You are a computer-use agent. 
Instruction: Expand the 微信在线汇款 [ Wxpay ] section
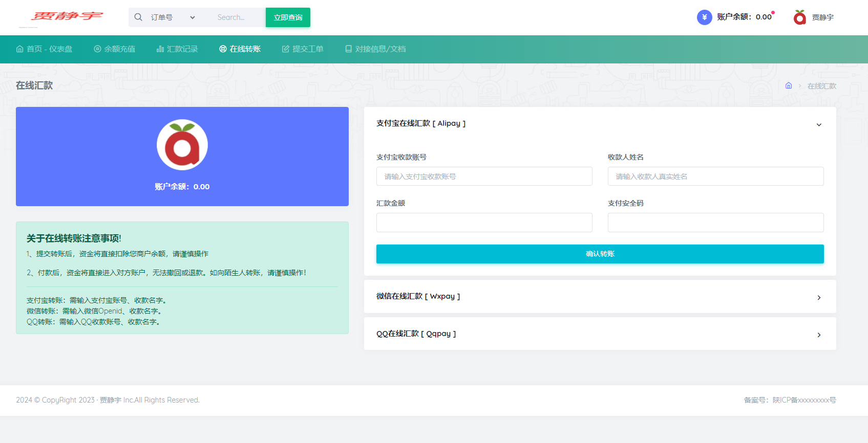coord(600,297)
